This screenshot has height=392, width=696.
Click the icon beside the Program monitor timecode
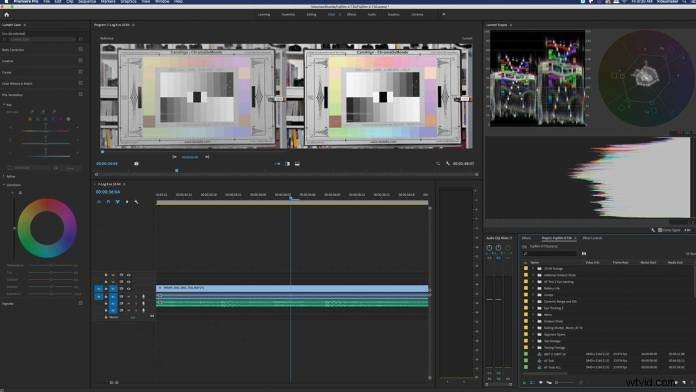coord(136,164)
